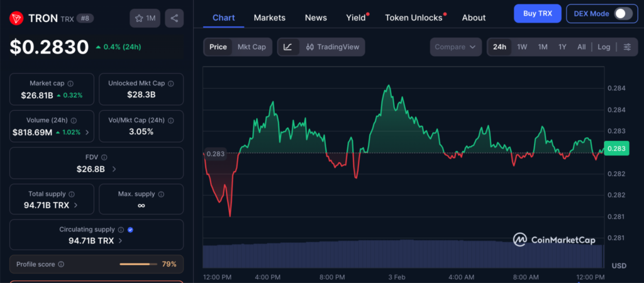This screenshot has height=283, width=644.
Task: Expand the FDV details chevron
Action: (x=114, y=169)
